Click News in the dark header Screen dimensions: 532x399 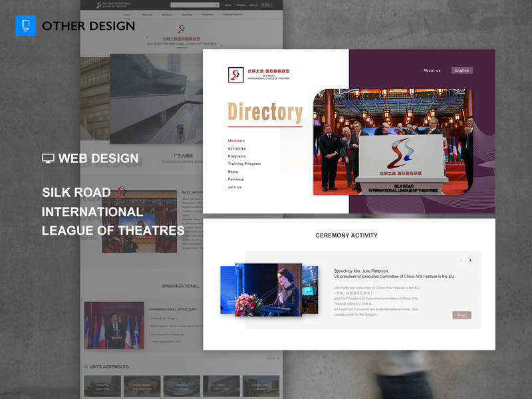tap(228, 5)
